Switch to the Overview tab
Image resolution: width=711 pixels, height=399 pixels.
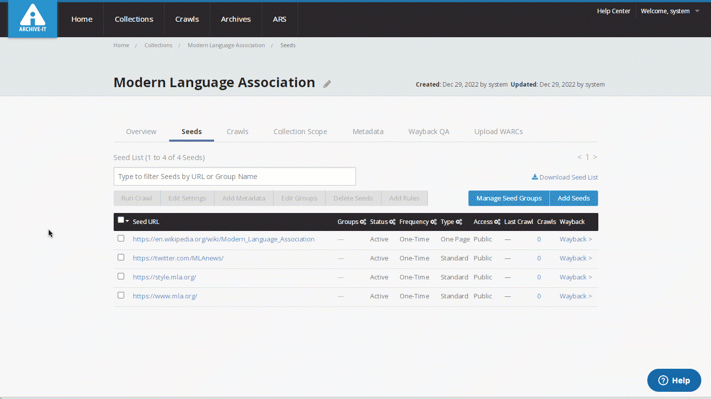coord(141,131)
